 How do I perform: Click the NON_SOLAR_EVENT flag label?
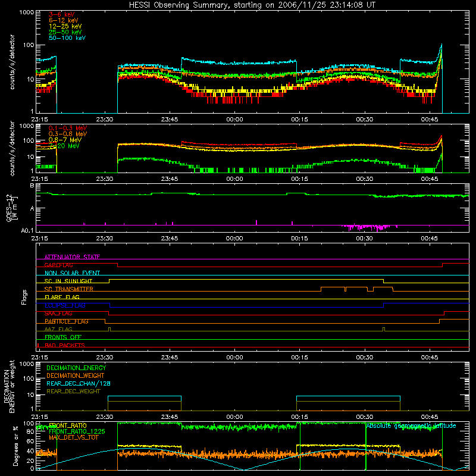coord(72,273)
